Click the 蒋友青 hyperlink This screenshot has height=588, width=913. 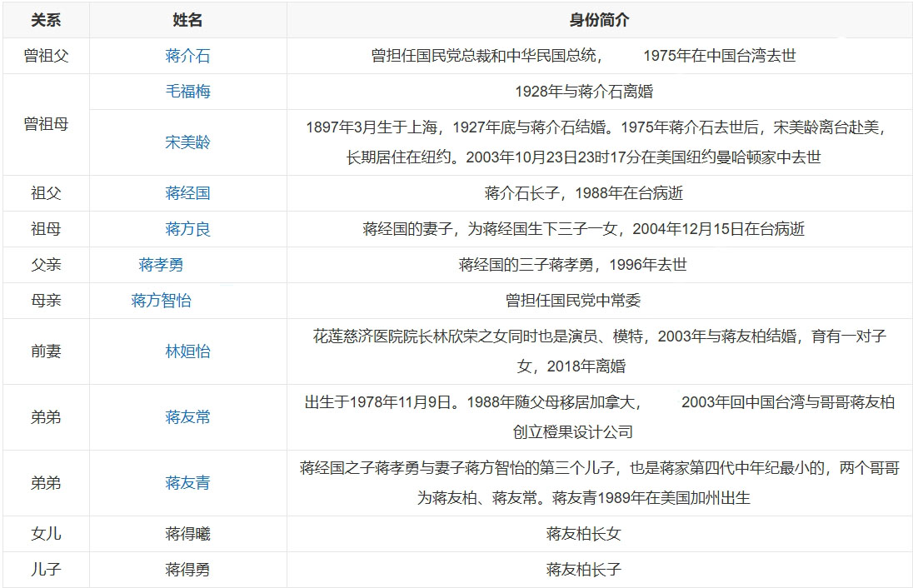[187, 483]
